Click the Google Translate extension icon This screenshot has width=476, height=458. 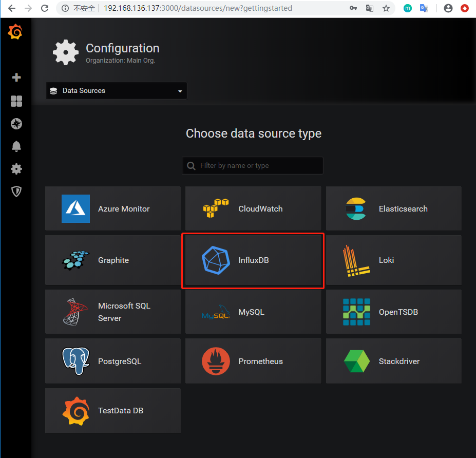(424, 8)
